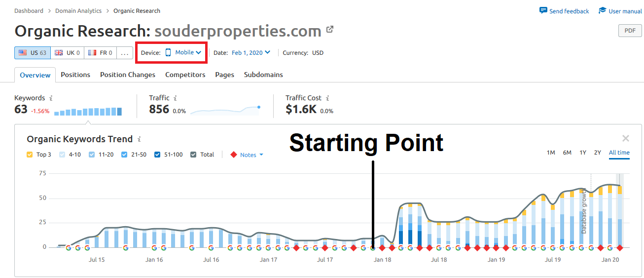
Task: Click the Keywords value 63
Action: (21, 109)
